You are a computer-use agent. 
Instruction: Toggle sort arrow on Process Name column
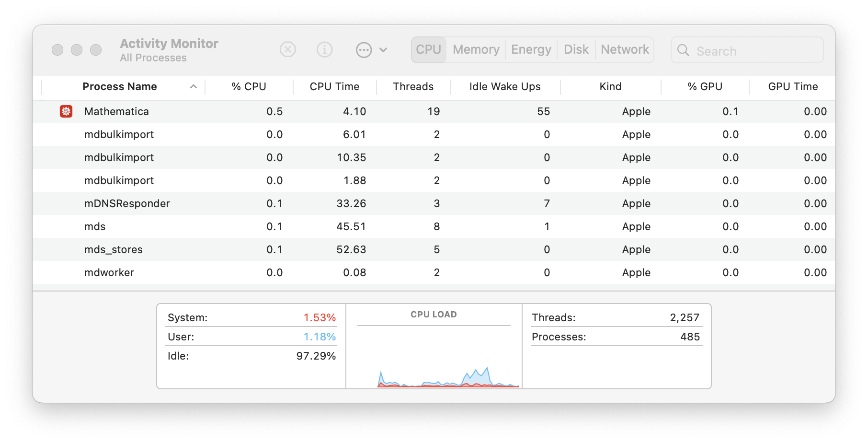[194, 87]
